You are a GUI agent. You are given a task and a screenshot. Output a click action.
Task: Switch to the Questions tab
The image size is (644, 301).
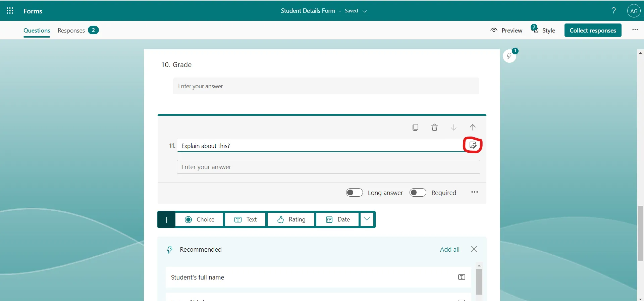(x=37, y=31)
